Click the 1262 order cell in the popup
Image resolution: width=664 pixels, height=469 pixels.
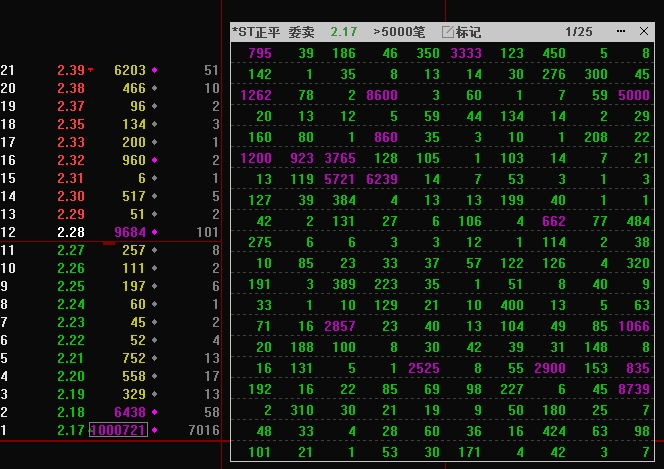pyautogui.click(x=256, y=95)
